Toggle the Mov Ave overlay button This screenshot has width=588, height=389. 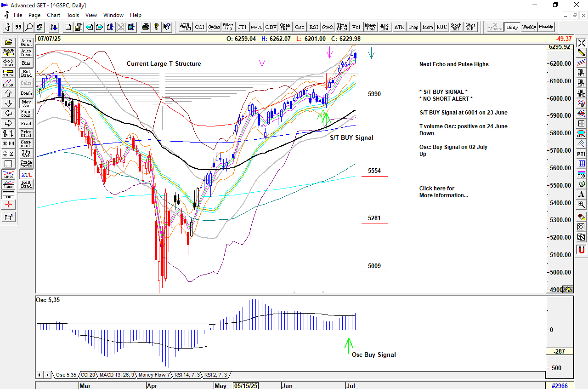click(26, 103)
